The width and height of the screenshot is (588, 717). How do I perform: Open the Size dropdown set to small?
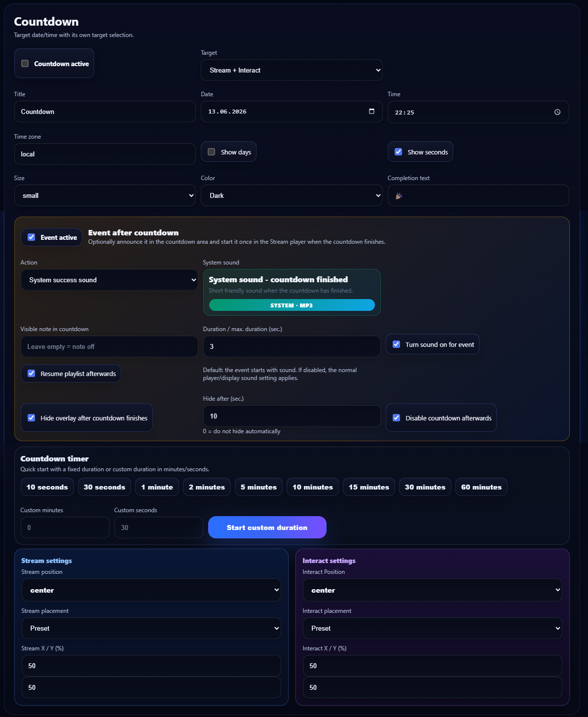(x=105, y=195)
